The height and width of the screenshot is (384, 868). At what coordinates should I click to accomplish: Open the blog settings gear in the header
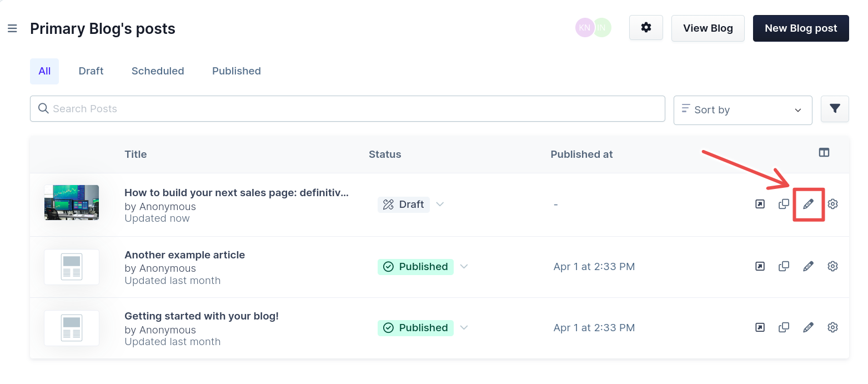(646, 27)
